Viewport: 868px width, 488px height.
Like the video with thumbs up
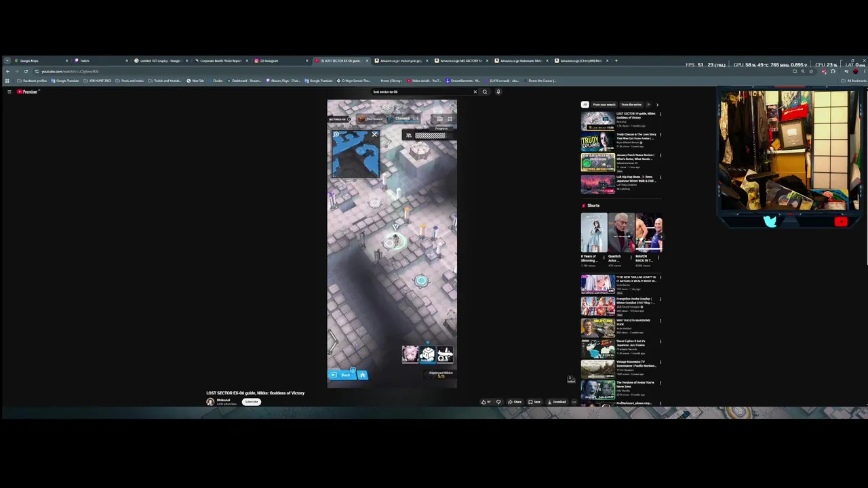pyautogui.click(x=486, y=402)
